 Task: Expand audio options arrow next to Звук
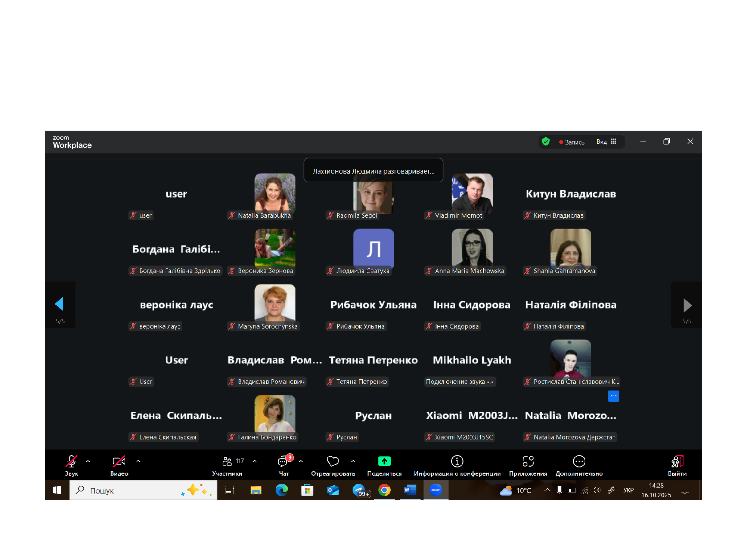point(88,461)
